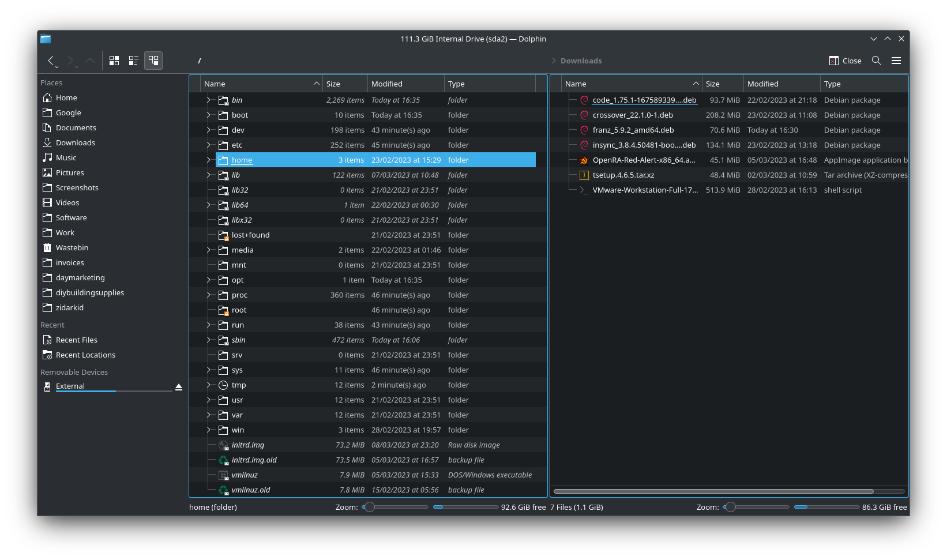Switch to Icons view mode
The height and width of the screenshot is (560, 947).
[114, 61]
